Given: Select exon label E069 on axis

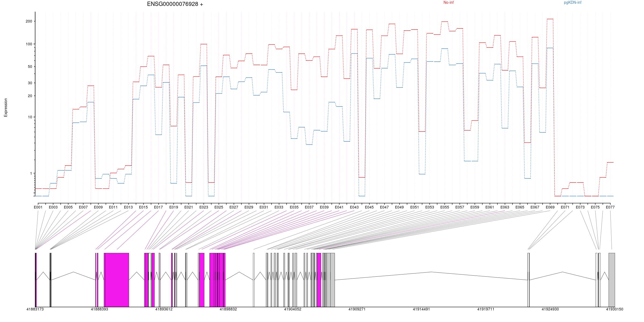Looking at the screenshot, I should (550, 207).
